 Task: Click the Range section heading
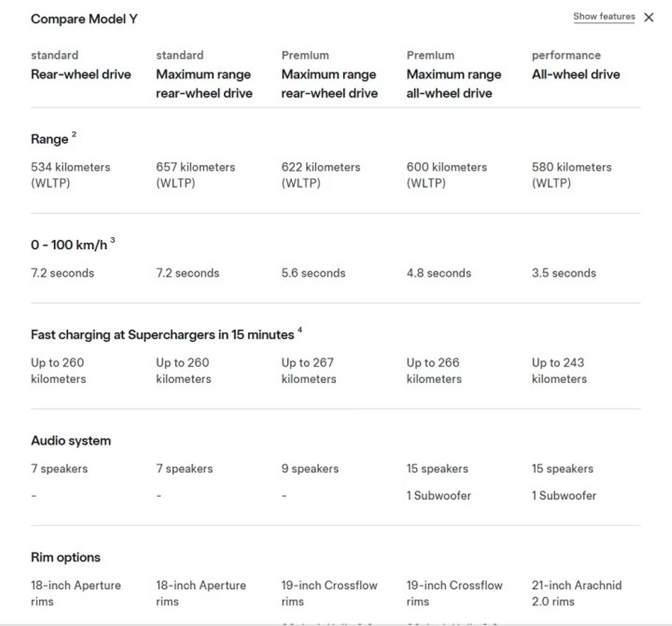49,139
